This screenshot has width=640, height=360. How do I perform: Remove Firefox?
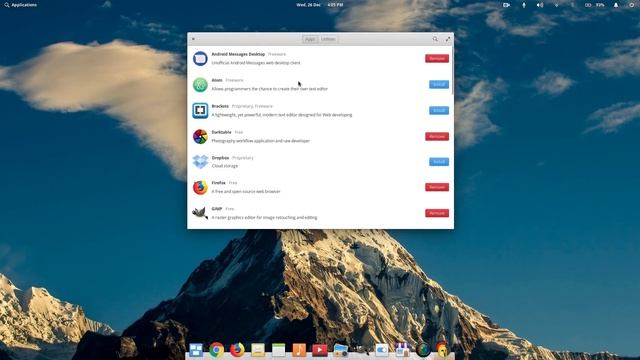pos(437,187)
